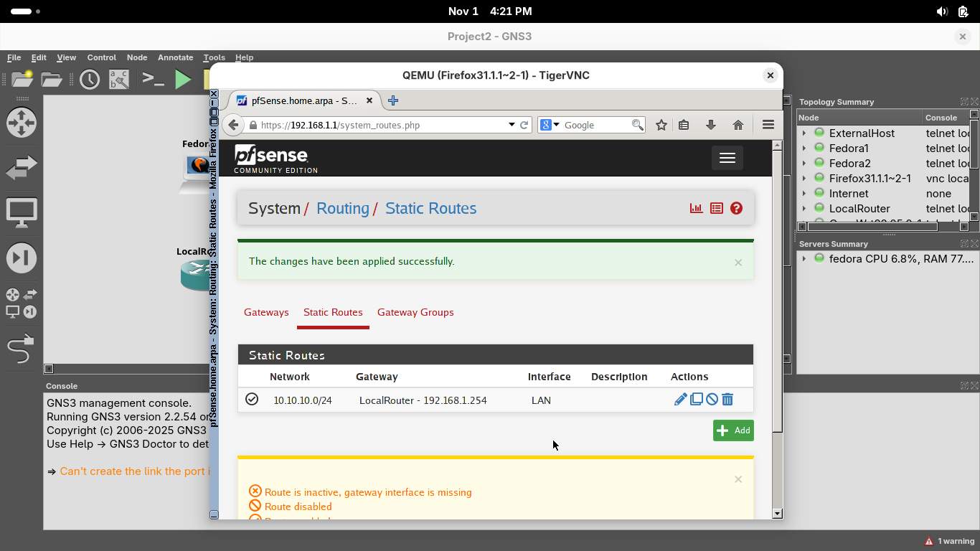Screen dimensions: 980x551
Task: Open the GNS3 console terminal icon
Action: pyautogui.click(x=153, y=79)
